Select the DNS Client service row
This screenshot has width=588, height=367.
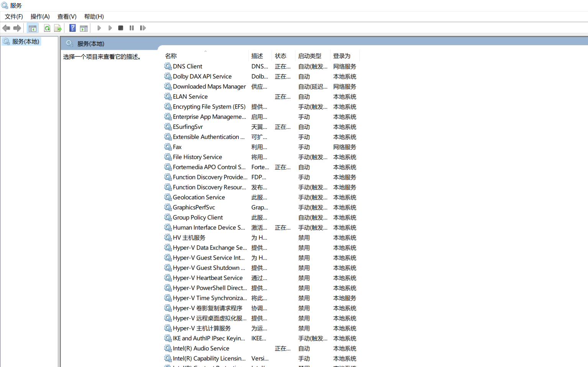pos(187,66)
